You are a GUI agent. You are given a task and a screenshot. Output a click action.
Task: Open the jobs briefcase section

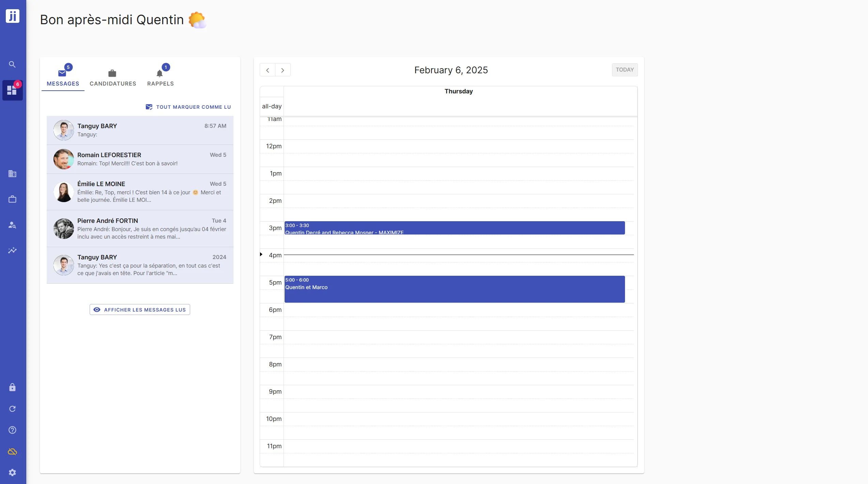12,199
